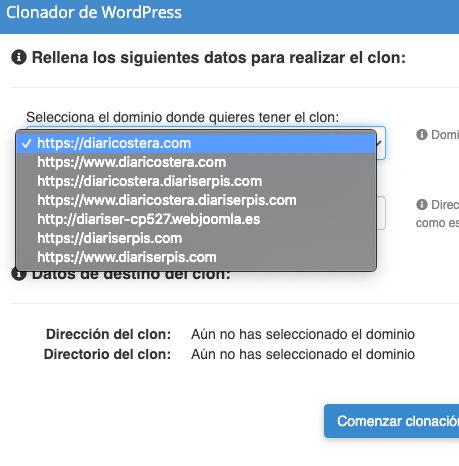Click the Directorio del clon label

(x=107, y=354)
